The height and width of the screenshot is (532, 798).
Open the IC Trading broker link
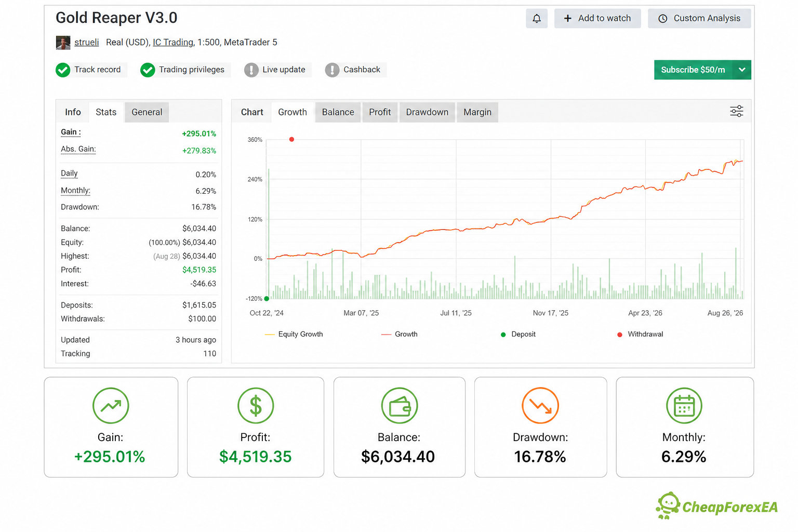[x=173, y=42]
